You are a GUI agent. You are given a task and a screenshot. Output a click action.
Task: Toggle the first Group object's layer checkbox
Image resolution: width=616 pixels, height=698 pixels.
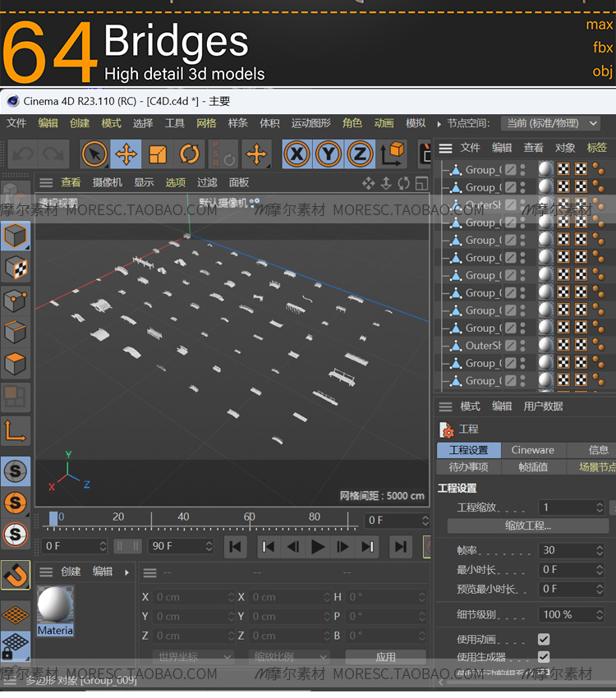511,170
